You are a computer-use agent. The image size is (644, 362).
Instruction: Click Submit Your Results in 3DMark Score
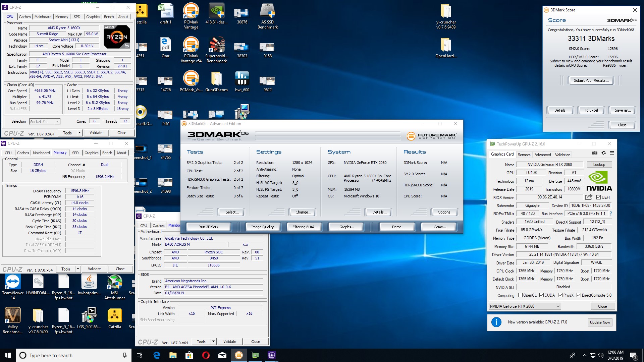[591, 80]
